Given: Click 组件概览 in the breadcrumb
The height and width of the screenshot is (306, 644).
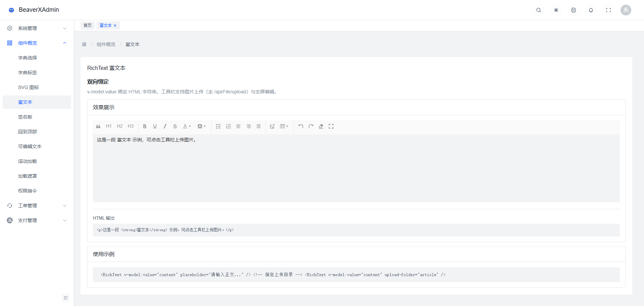Looking at the screenshot, I should (106, 44).
